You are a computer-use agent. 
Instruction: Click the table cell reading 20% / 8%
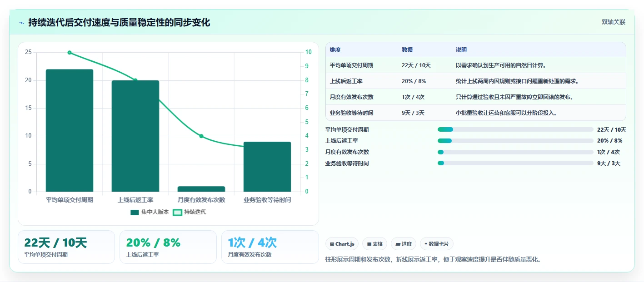coord(414,81)
